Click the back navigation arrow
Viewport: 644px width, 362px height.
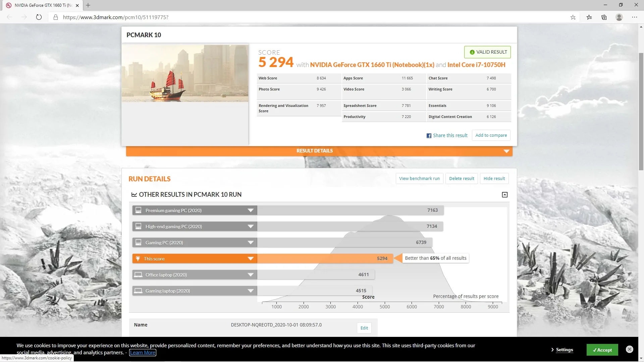click(9, 17)
